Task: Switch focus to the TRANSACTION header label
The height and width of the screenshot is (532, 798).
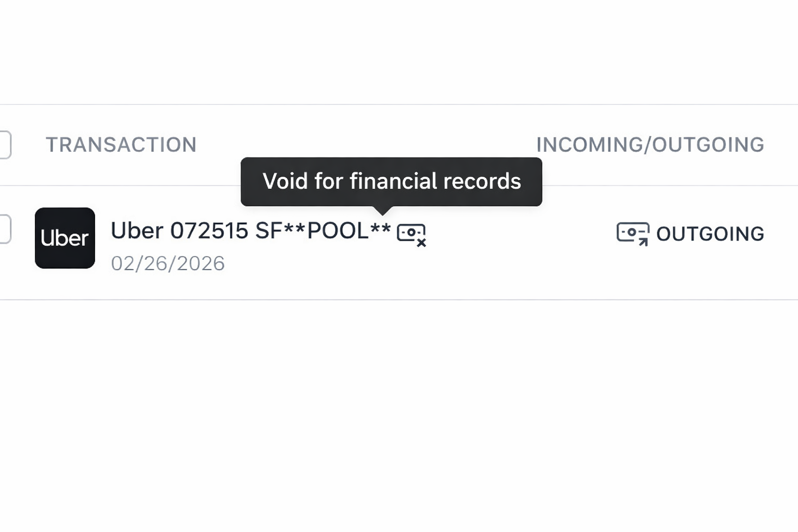Action: click(x=121, y=144)
